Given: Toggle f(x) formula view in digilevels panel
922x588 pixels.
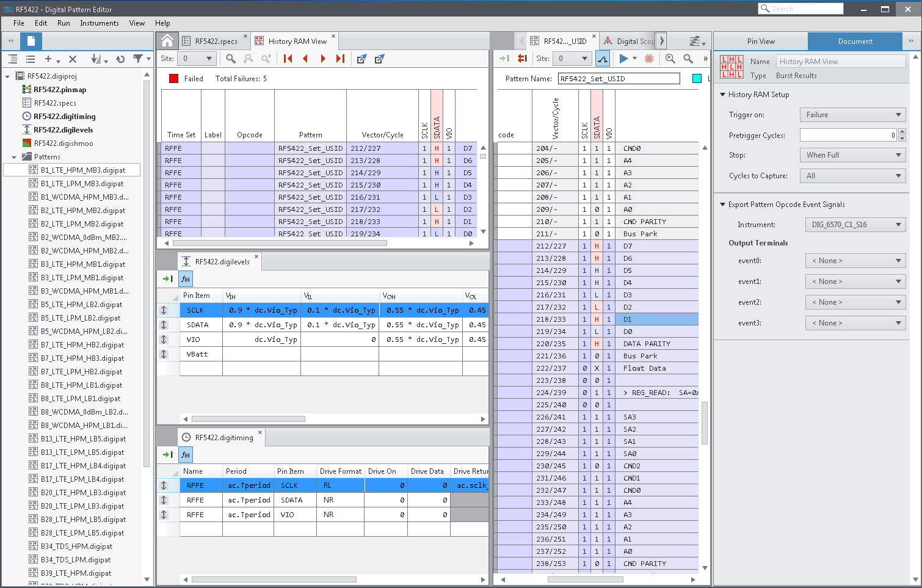Looking at the screenshot, I should pyautogui.click(x=186, y=279).
